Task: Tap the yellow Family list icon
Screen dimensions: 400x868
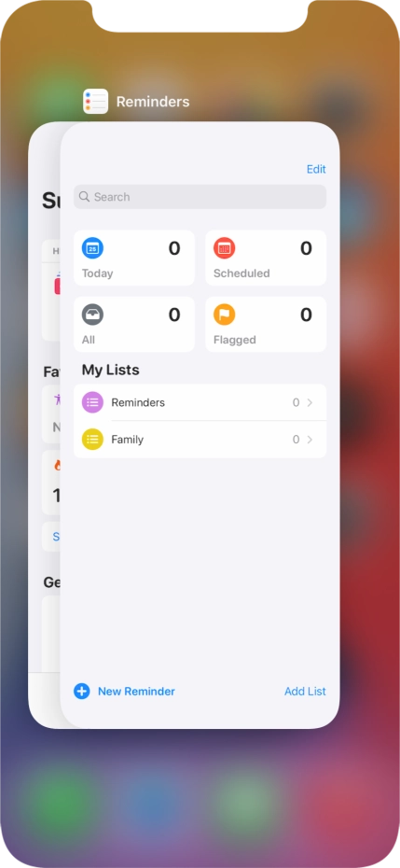Action: coord(92,440)
